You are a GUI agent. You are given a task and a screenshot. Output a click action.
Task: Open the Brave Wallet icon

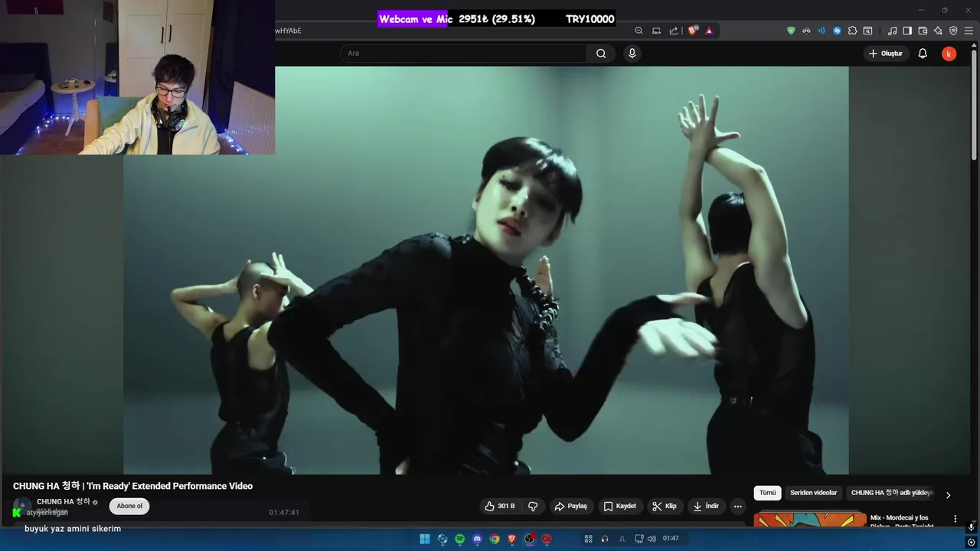(x=923, y=31)
